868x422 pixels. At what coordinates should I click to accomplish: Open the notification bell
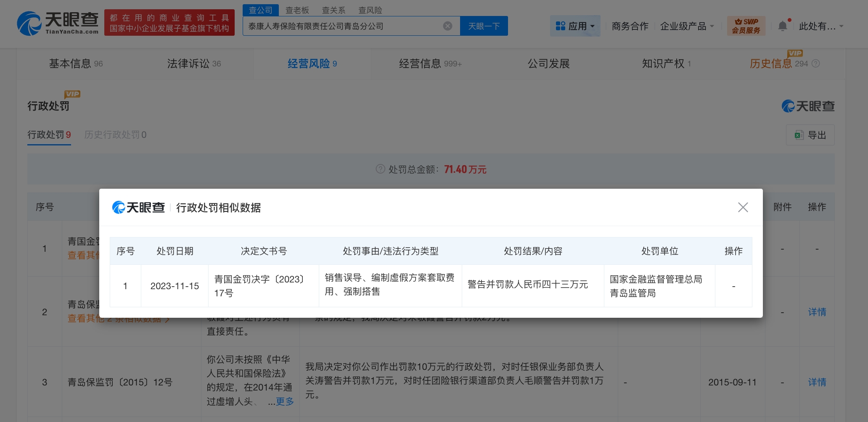click(783, 26)
